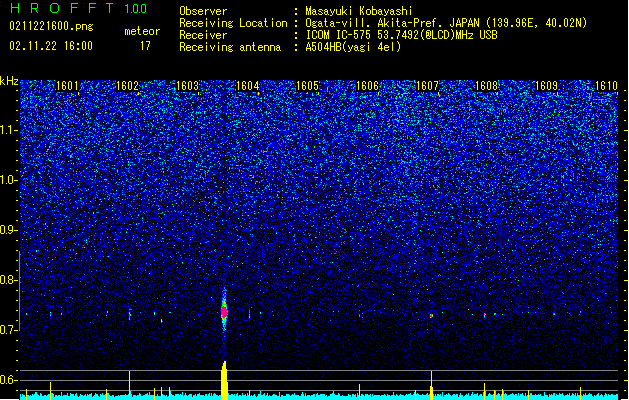Image resolution: width=629 pixels, height=400 pixels.
Task: Click the bright red meteor echo near 1603
Action: click(x=224, y=312)
